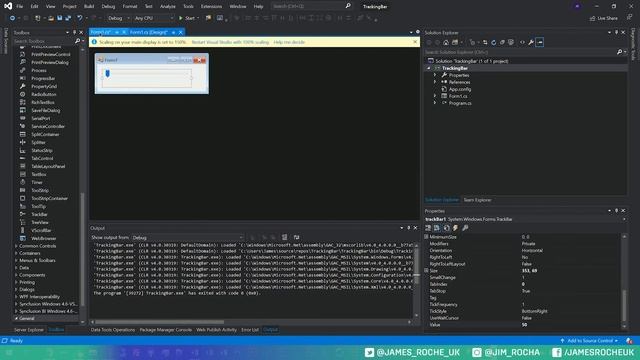Click the trackbar slider thumb in Form1
The height and width of the screenshot is (360, 640).
(107, 73)
